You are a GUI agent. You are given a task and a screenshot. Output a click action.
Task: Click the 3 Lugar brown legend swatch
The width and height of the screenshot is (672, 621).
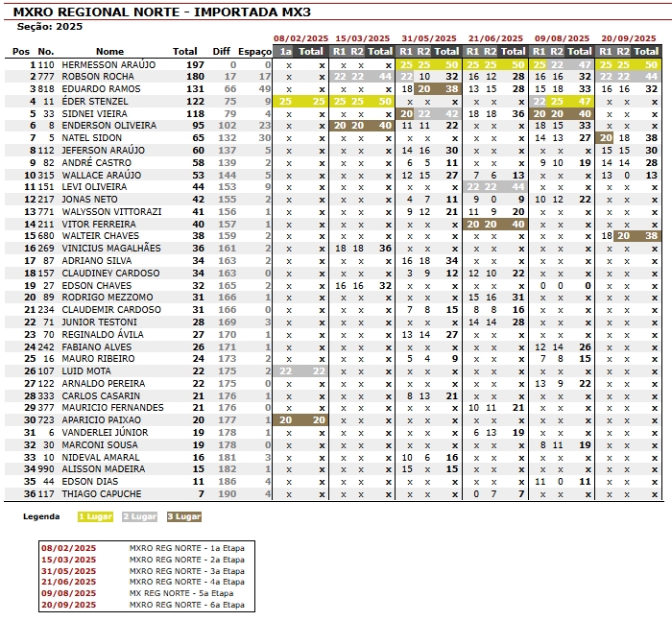pyautogui.click(x=183, y=516)
